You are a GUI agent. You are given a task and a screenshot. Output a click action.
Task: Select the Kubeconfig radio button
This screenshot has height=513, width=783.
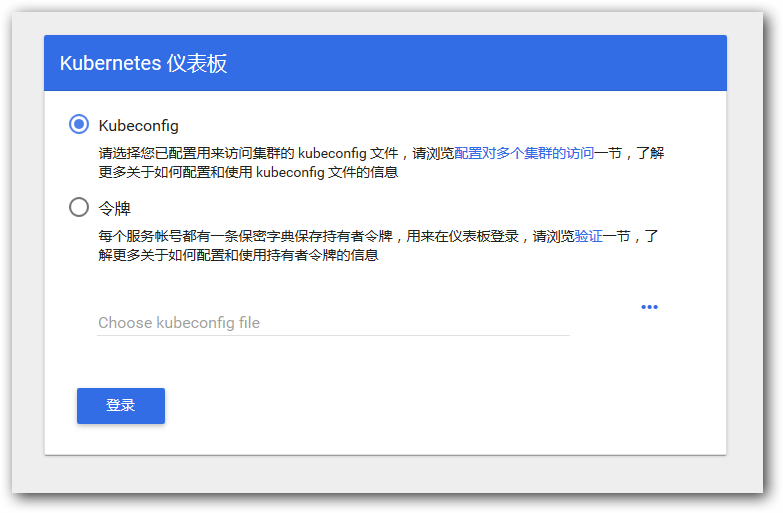(79, 124)
